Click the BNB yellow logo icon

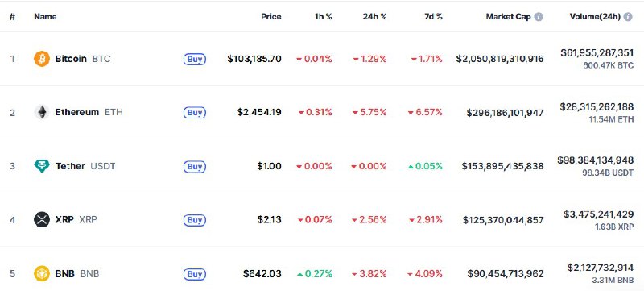pyautogui.click(x=42, y=274)
